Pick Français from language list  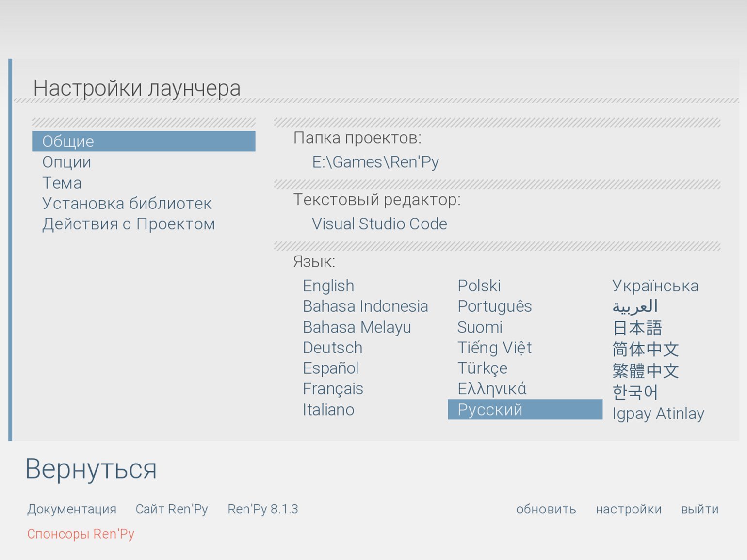[333, 389]
